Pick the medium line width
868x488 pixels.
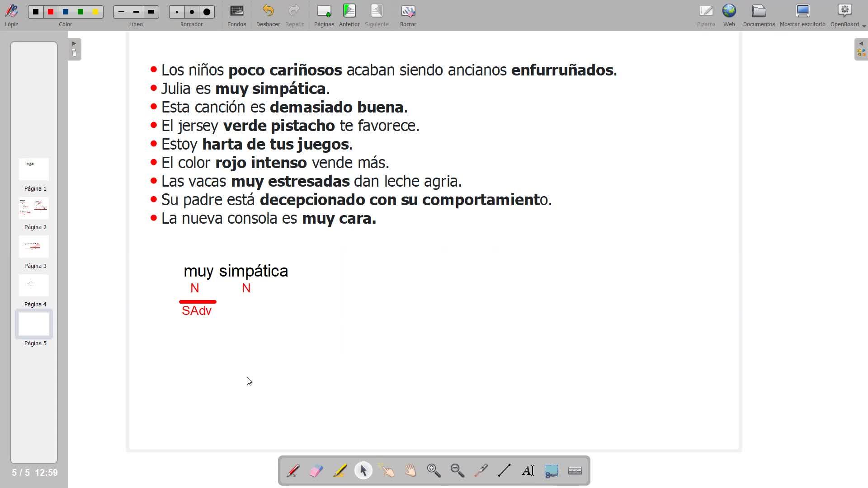(136, 12)
